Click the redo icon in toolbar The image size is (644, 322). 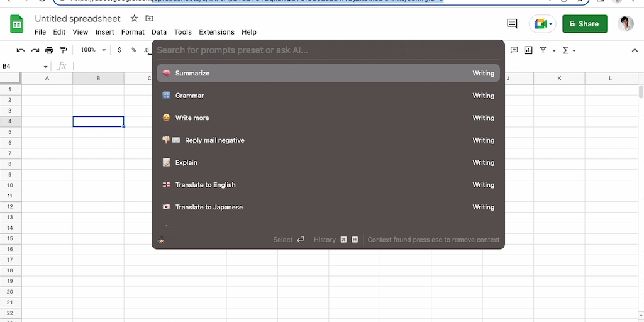pyautogui.click(x=35, y=50)
